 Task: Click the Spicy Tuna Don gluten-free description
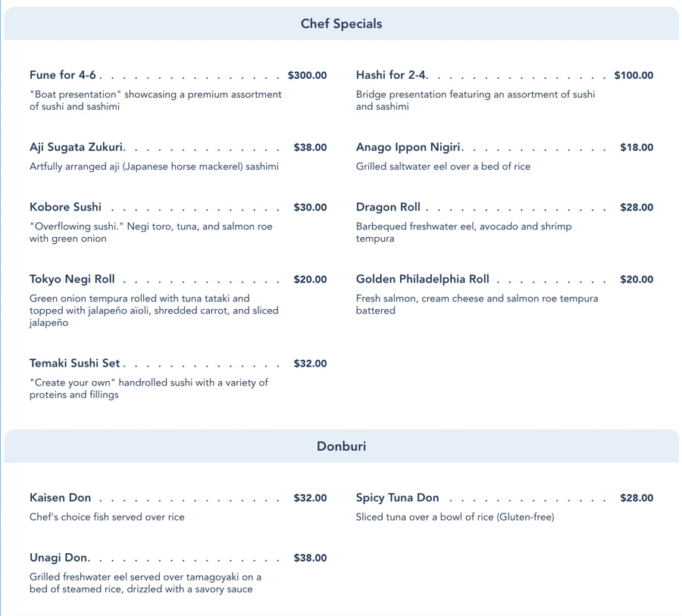point(455,518)
